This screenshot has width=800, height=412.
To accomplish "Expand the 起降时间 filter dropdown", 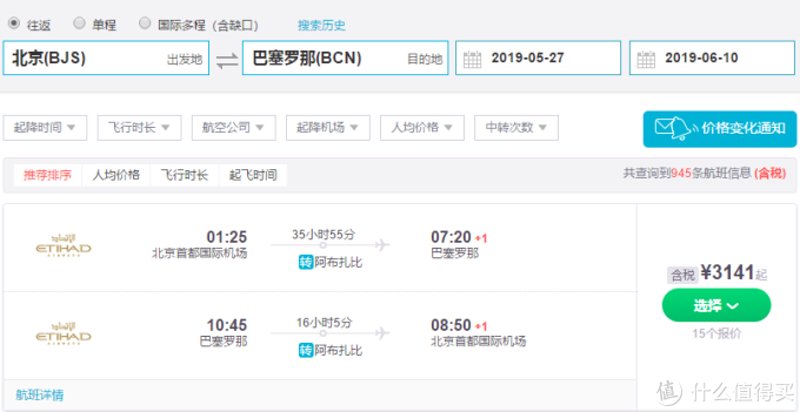I will [45, 127].
